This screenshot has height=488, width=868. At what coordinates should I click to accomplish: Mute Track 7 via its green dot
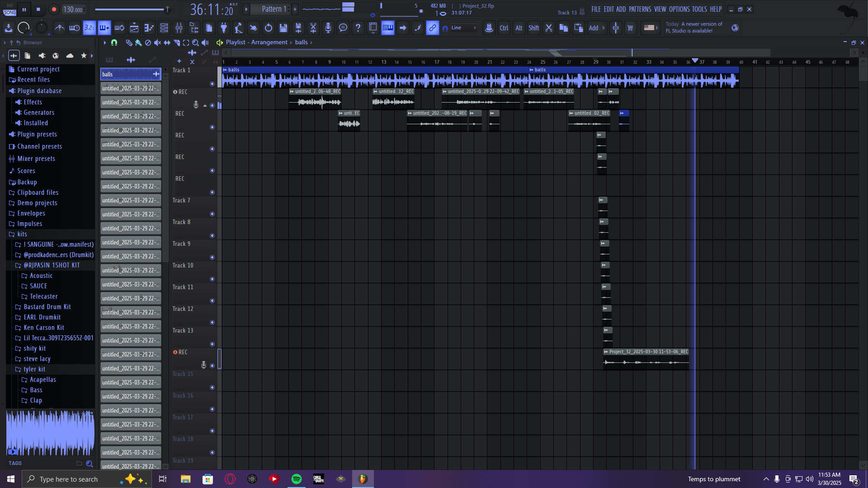[x=212, y=214]
